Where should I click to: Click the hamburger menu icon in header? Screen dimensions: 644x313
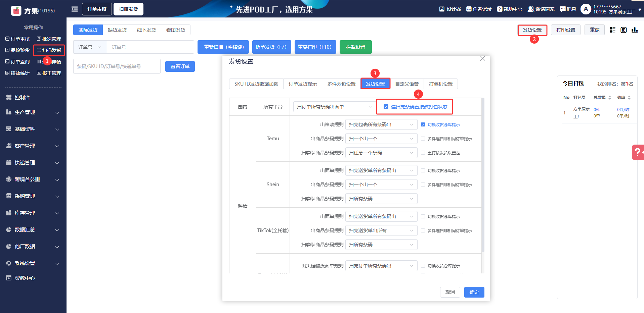click(x=75, y=9)
